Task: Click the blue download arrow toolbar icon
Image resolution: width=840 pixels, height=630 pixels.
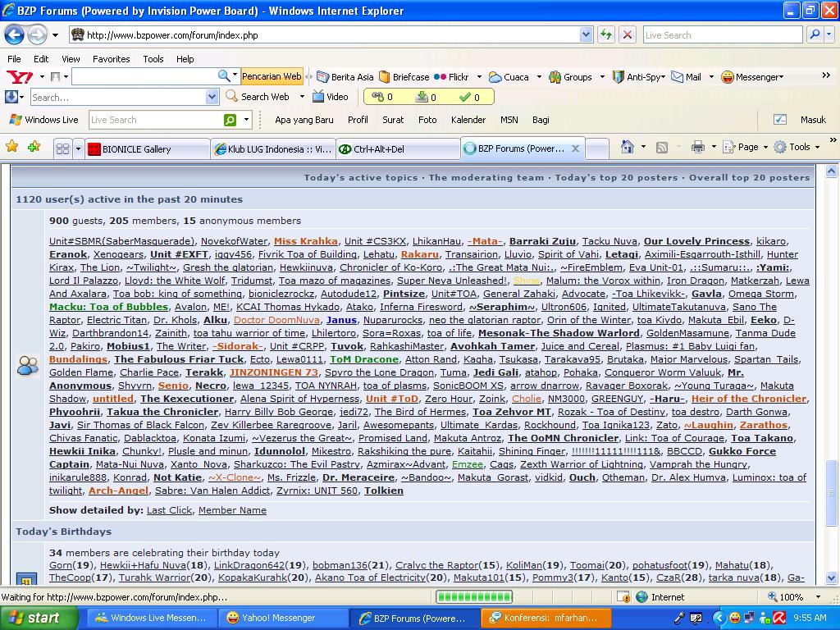Action: (11, 97)
